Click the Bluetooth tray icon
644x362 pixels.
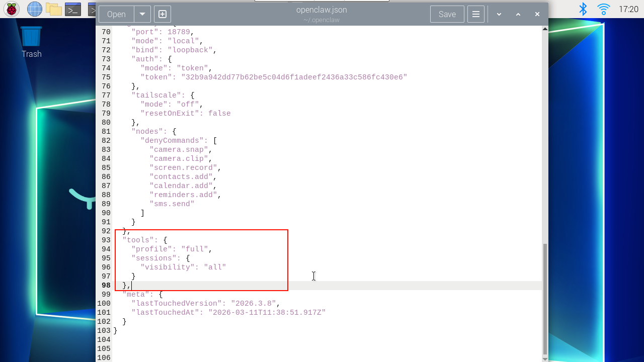point(583,9)
